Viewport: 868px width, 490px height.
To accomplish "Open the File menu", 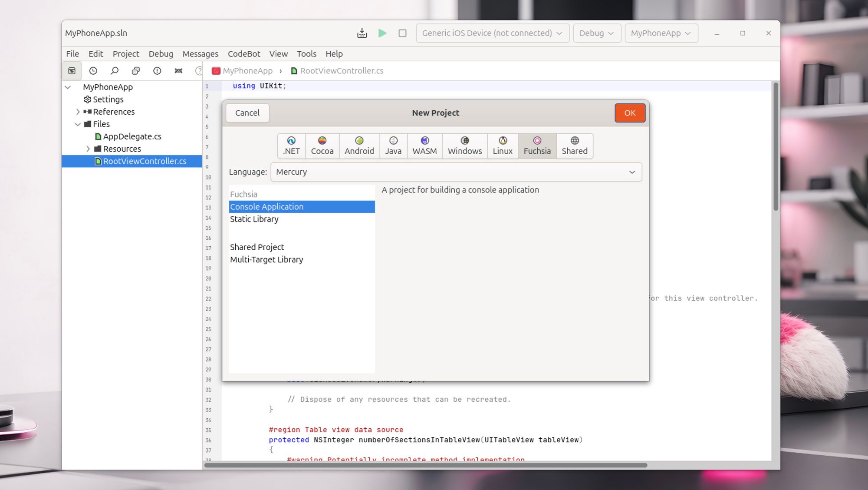I will pyautogui.click(x=72, y=54).
